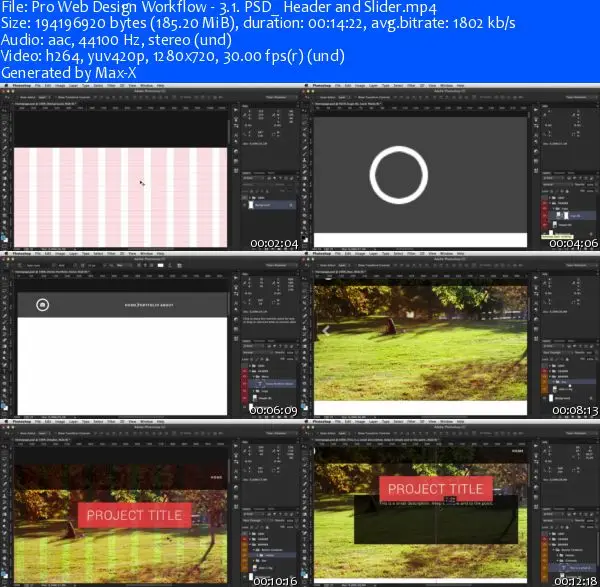
Task: Select Background layer in 00:08:13 frame
Action: pyautogui.click(x=570, y=398)
